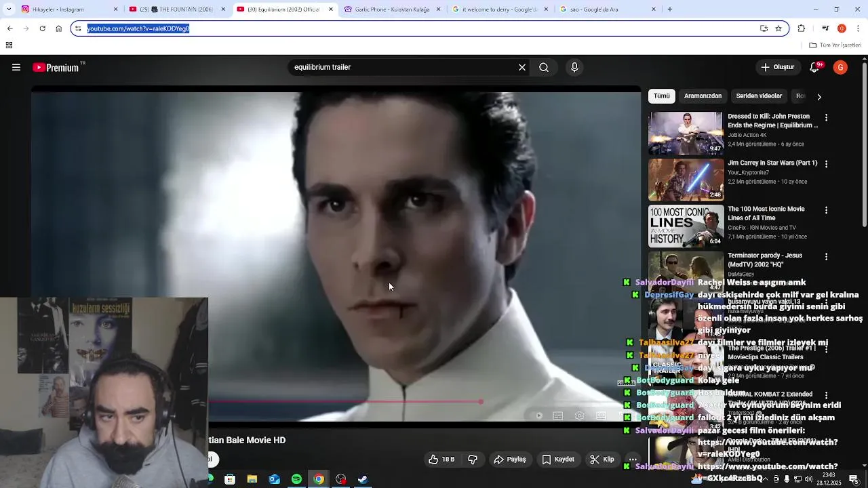This screenshot has width=868, height=488.
Task: Open the Oluştur create button
Action: click(x=777, y=67)
